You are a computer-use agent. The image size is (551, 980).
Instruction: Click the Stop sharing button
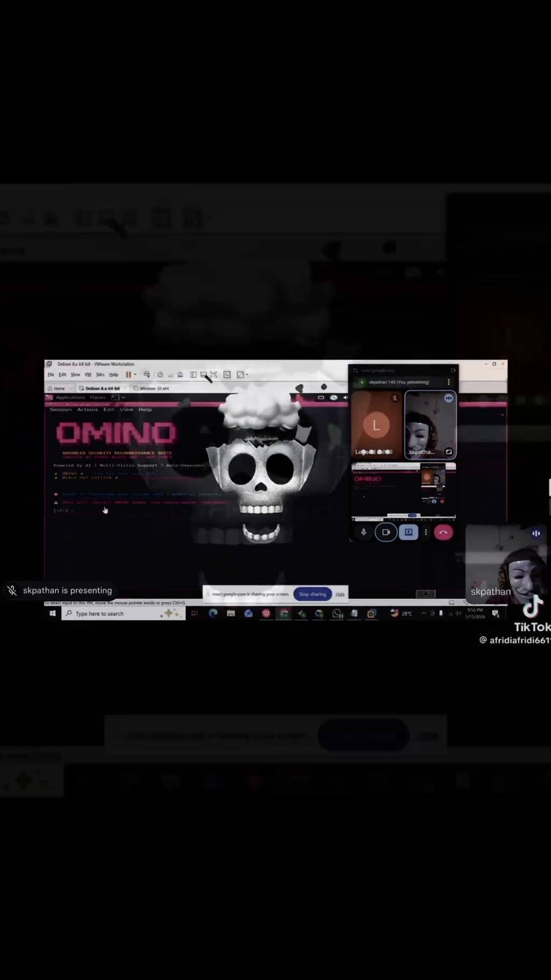(x=313, y=594)
